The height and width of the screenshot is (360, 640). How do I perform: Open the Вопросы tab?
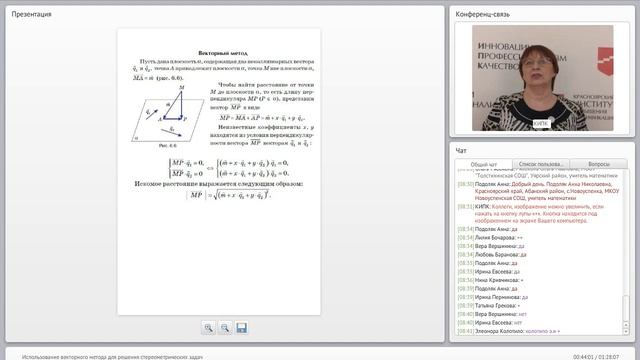tap(599, 164)
